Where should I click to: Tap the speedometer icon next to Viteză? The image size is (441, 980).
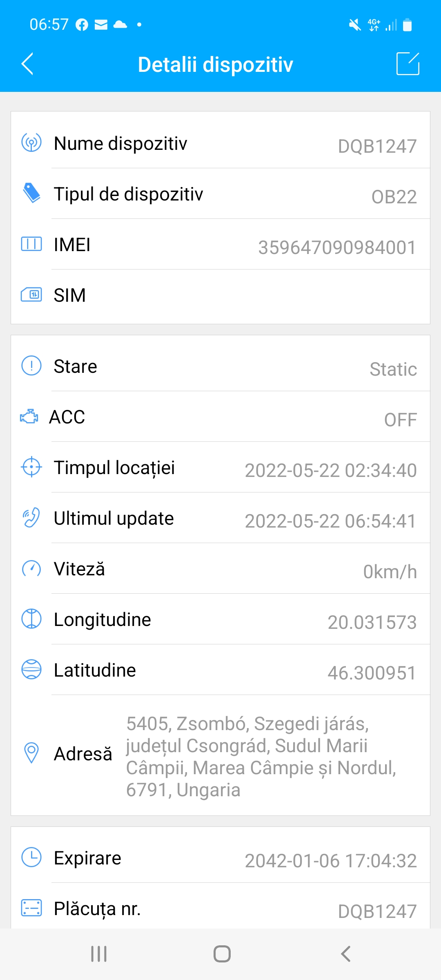31,569
